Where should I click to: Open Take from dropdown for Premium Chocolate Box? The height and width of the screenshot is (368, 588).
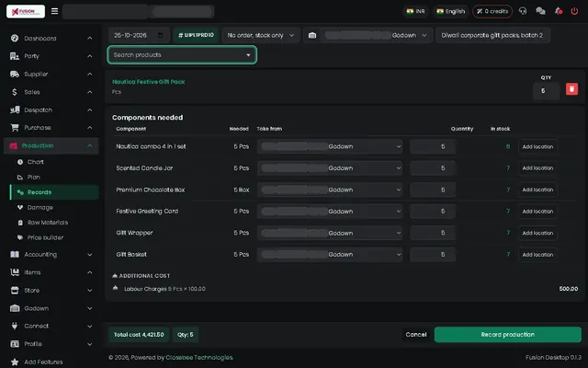pyautogui.click(x=330, y=190)
